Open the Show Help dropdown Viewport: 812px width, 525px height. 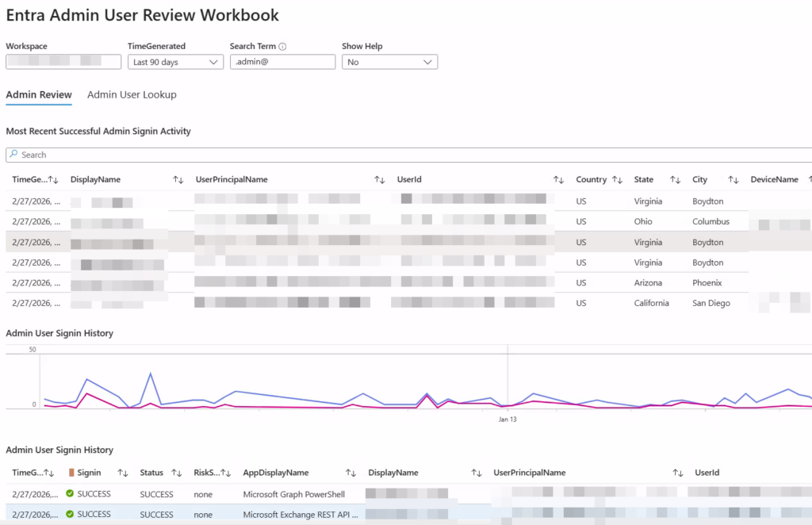click(389, 62)
